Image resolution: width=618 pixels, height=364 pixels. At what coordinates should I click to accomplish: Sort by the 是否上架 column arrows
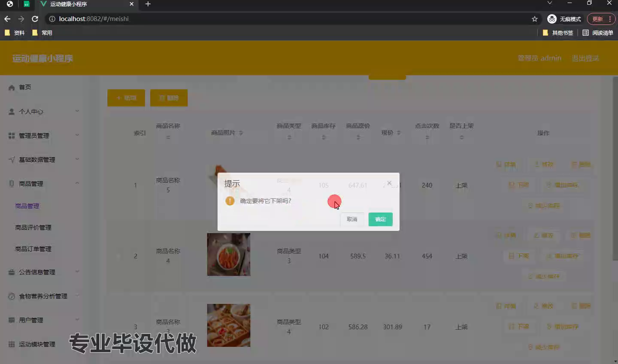click(x=462, y=137)
